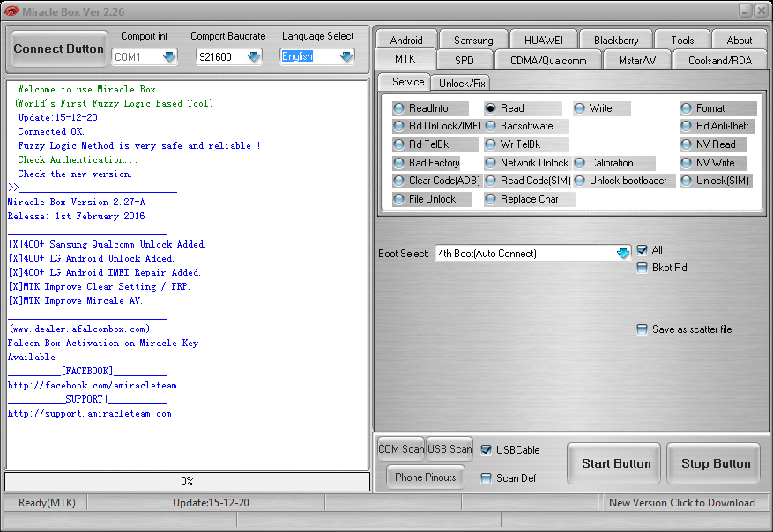Open the Tools tab
773x532 pixels.
(x=682, y=40)
